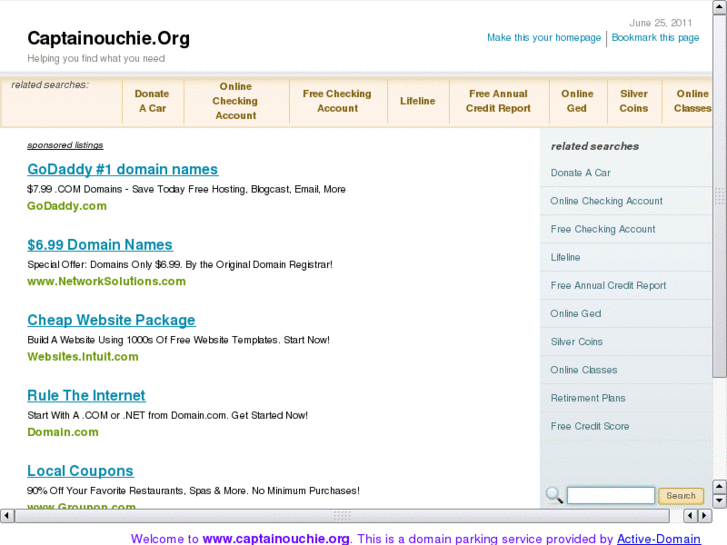
Task: Open '$6.99 Domain Names' listing
Action: click(x=100, y=245)
